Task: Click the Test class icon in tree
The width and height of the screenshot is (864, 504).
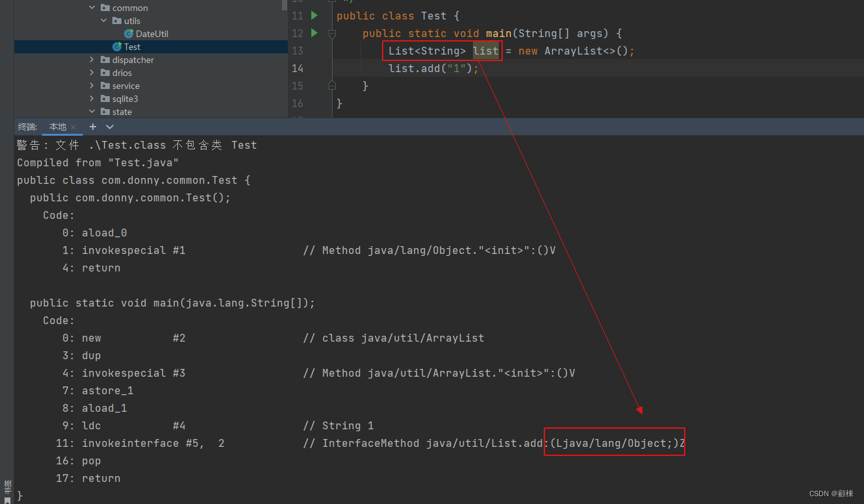Action: (117, 47)
